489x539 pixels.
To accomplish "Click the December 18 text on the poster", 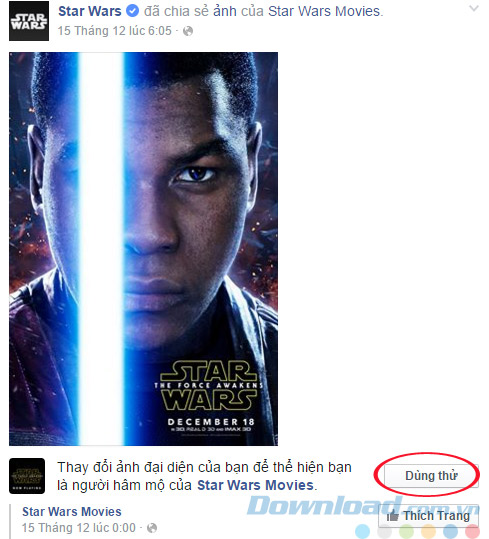I will click(211, 422).
